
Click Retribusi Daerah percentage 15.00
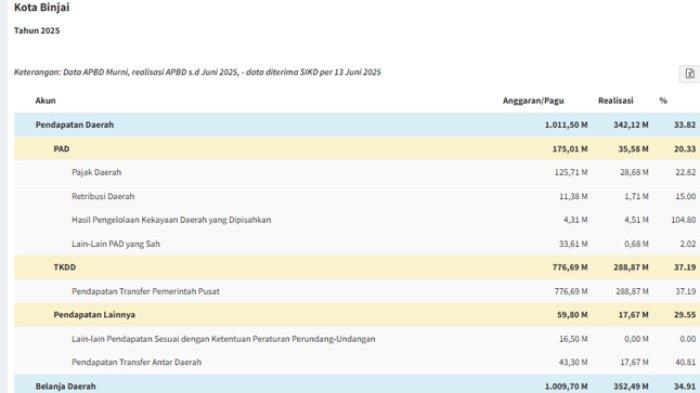point(685,196)
